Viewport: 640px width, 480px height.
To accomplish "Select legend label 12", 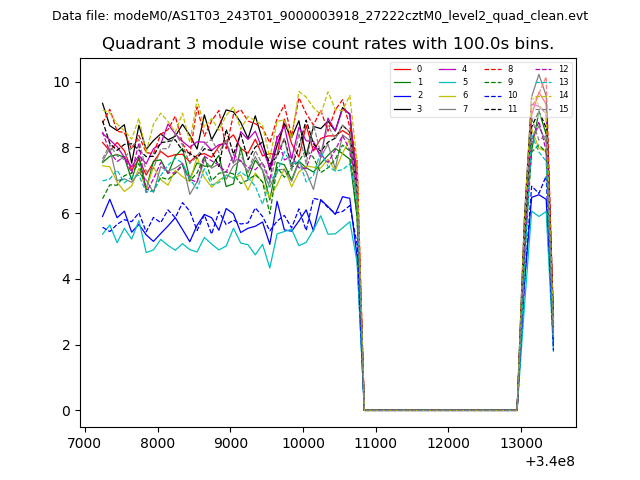I will [563, 69].
